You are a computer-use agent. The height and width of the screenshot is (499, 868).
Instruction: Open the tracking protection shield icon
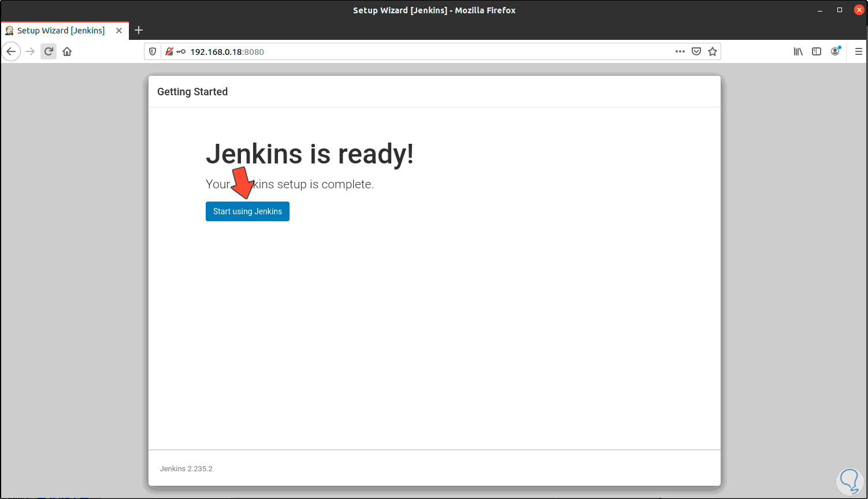153,51
